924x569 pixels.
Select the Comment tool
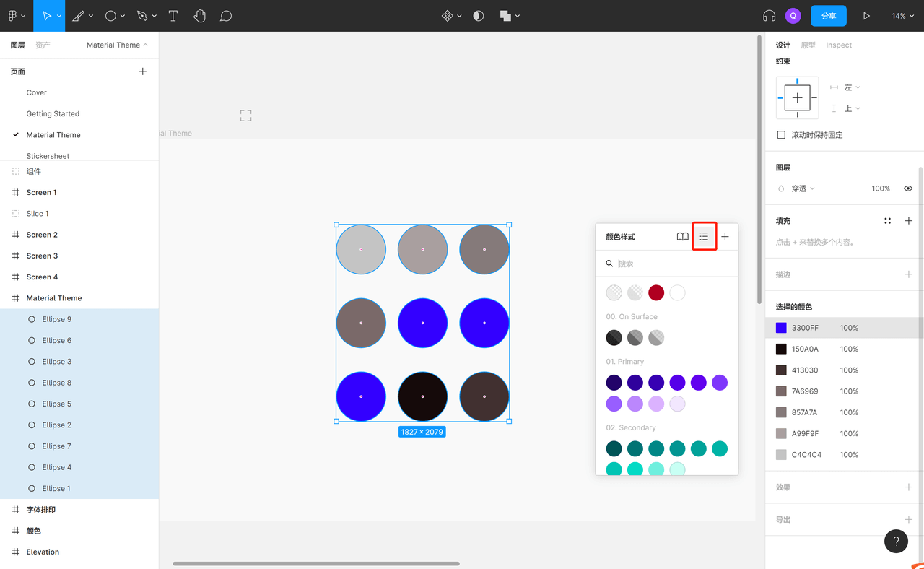click(x=226, y=16)
